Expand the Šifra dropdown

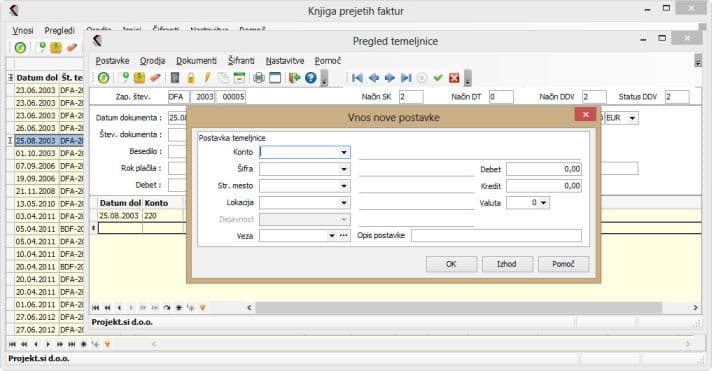pyautogui.click(x=344, y=169)
